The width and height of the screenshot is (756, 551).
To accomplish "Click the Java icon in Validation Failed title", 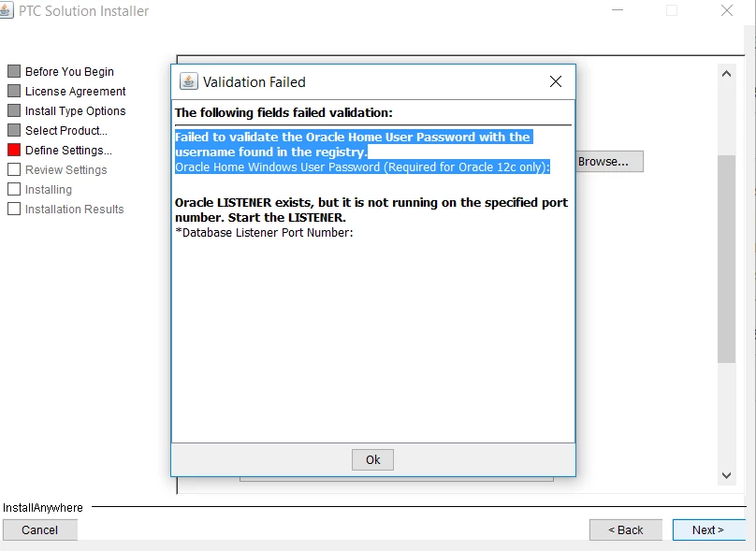I will pos(188,81).
